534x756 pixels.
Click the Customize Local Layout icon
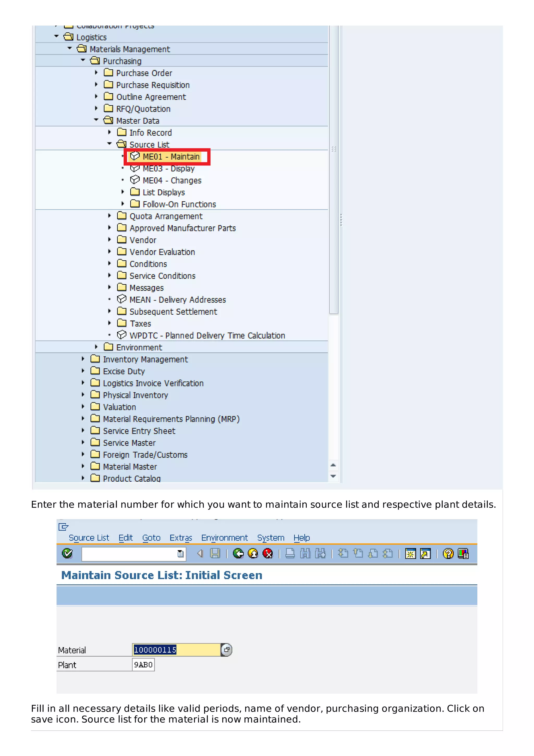point(463,554)
